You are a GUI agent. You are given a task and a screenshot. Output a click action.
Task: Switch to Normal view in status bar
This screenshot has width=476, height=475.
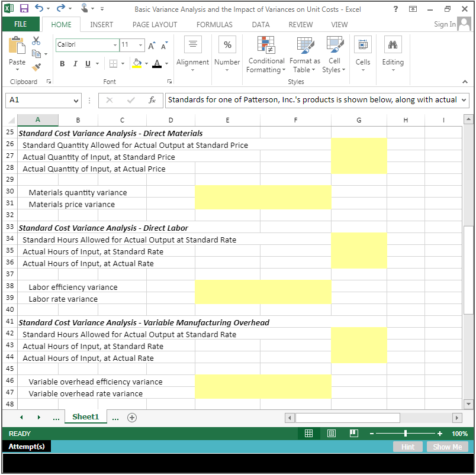pyautogui.click(x=308, y=434)
